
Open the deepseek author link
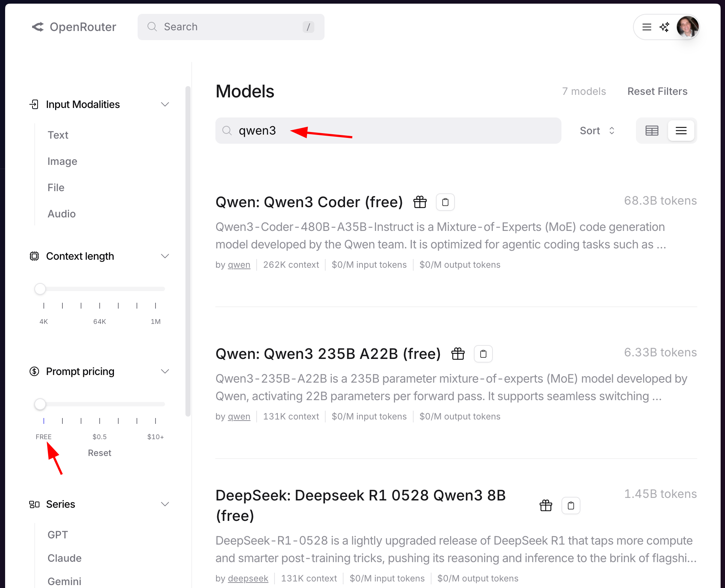248,579
